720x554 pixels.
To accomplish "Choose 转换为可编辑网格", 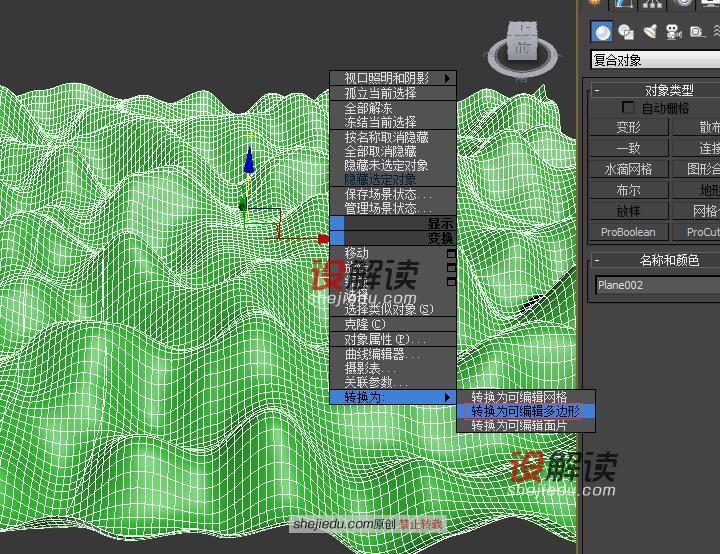I will (526, 397).
